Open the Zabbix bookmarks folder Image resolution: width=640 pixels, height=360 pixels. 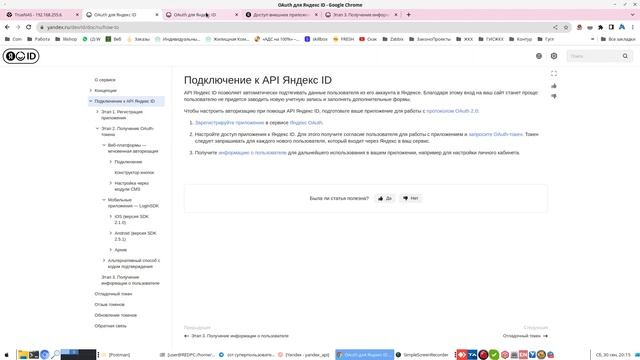(x=393, y=39)
